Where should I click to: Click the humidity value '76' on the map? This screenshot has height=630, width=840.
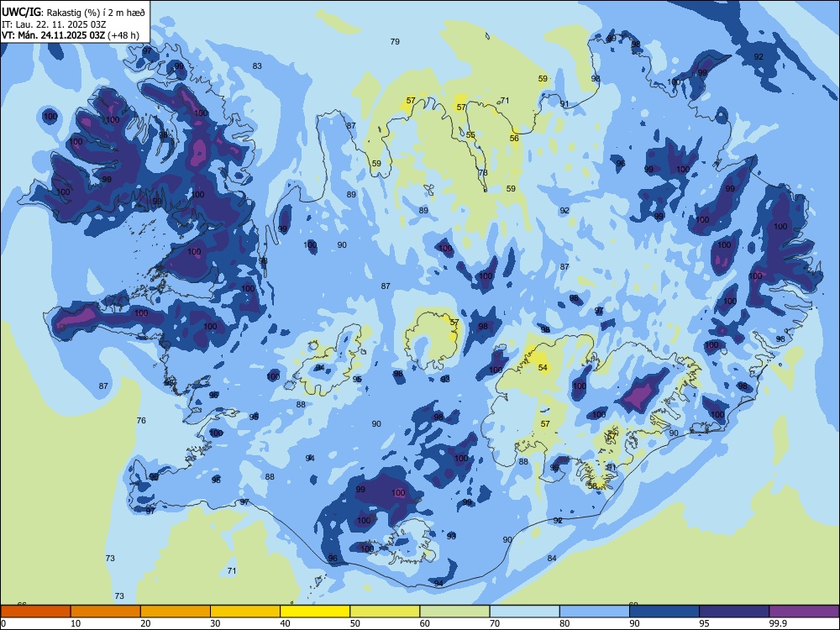[141, 420]
